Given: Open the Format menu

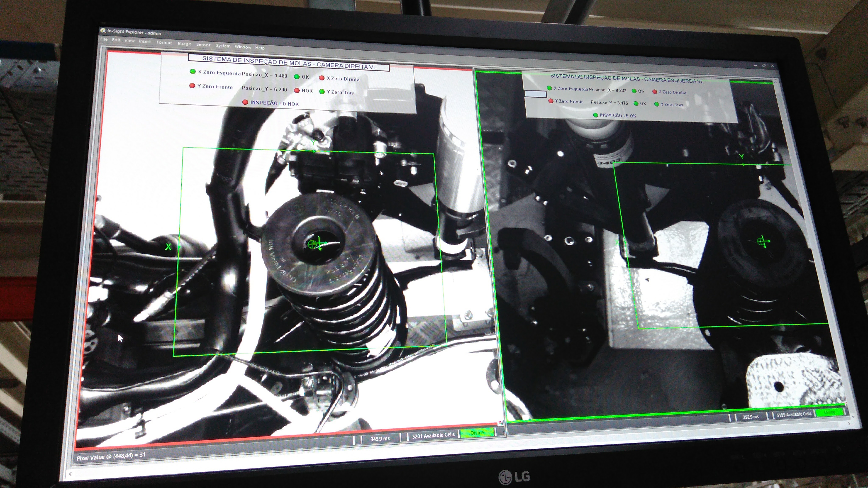Looking at the screenshot, I should [x=164, y=42].
